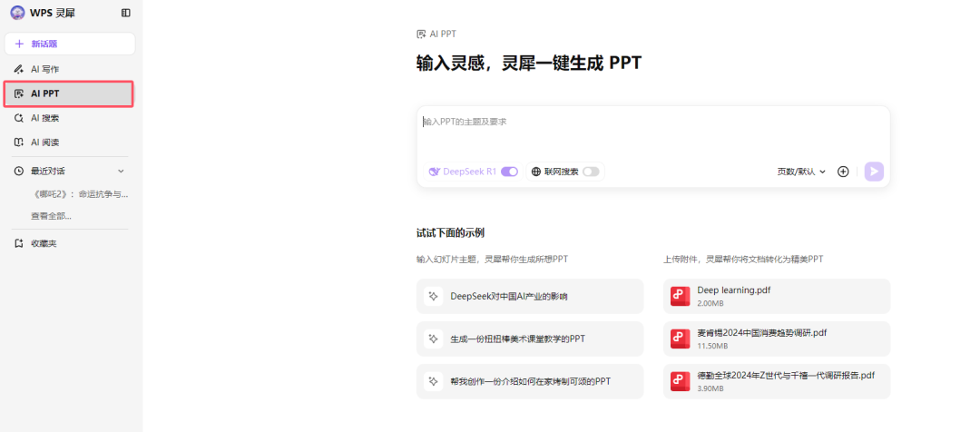The image size is (980, 432).
Task: Collapse the 最近对话 list chevron
Action: 122,171
